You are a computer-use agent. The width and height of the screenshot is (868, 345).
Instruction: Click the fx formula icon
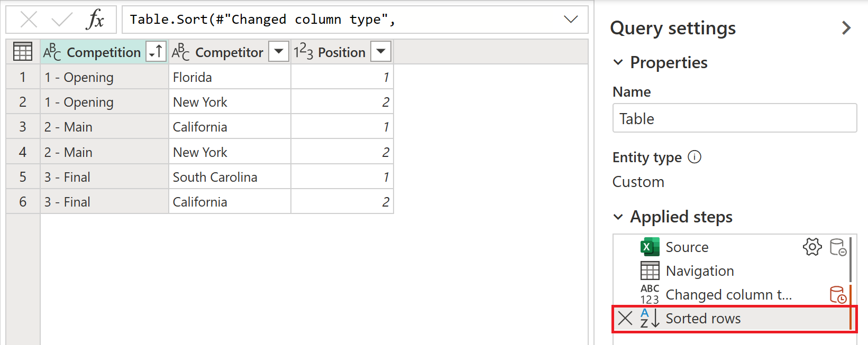(95, 20)
